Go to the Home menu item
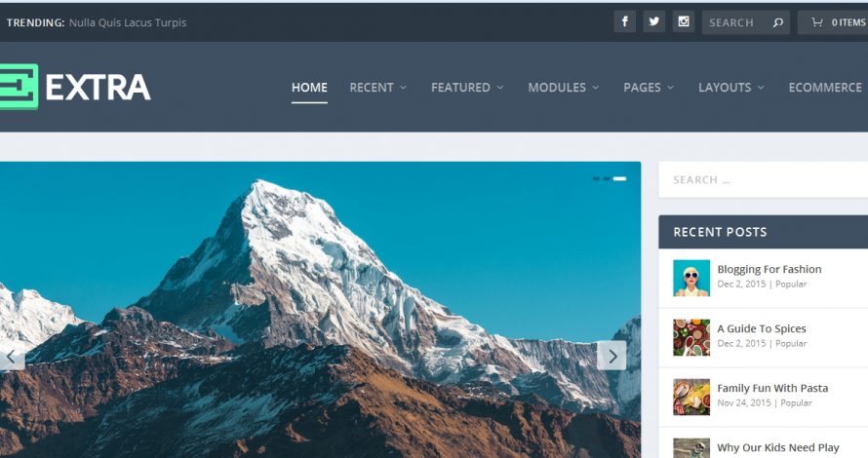 click(309, 88)
